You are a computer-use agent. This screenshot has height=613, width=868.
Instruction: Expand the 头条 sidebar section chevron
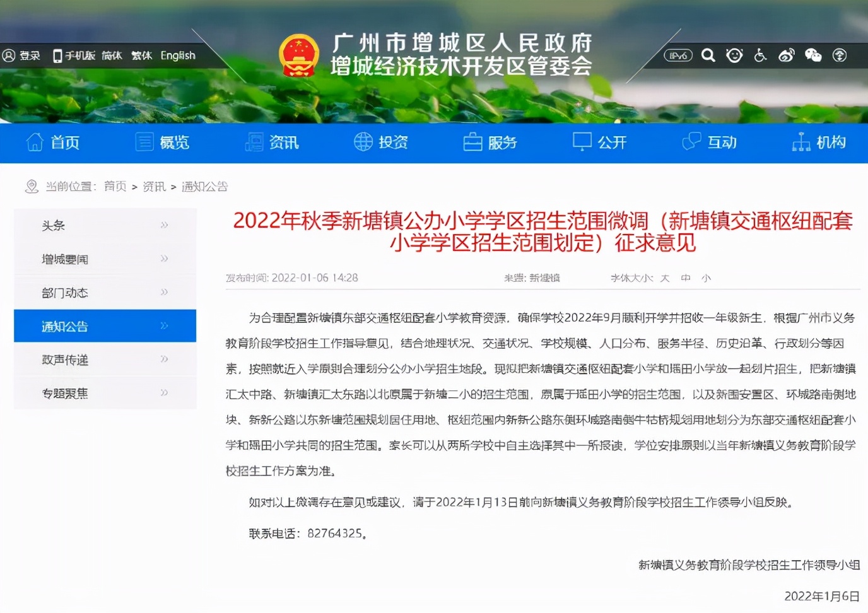(x=163, y=225)
